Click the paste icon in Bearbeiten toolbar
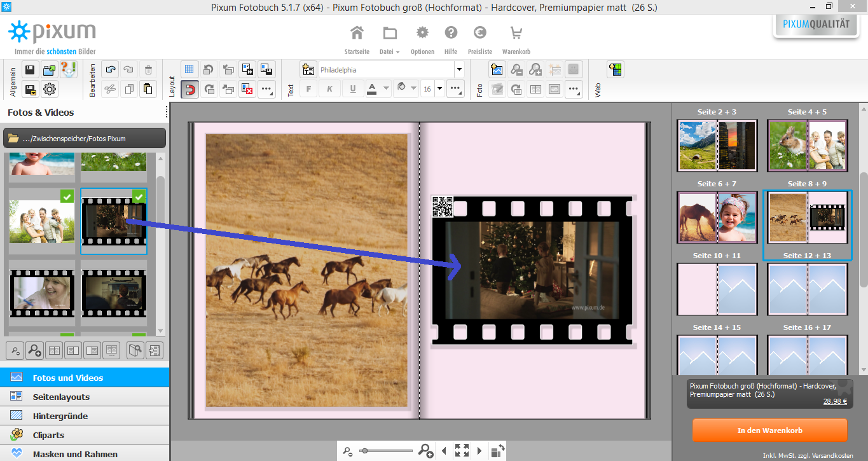The image size is (868, 461). click(x=148, y=89)
